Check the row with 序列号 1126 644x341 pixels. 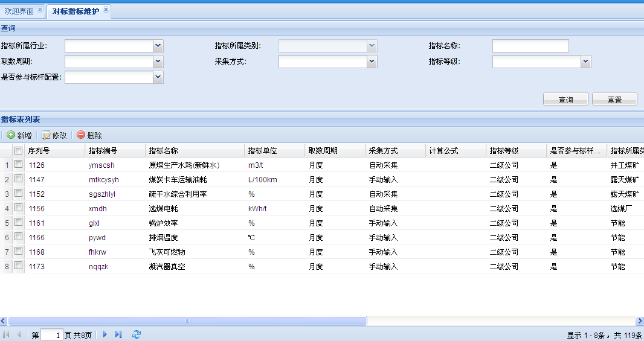click(x=19, y=164)
